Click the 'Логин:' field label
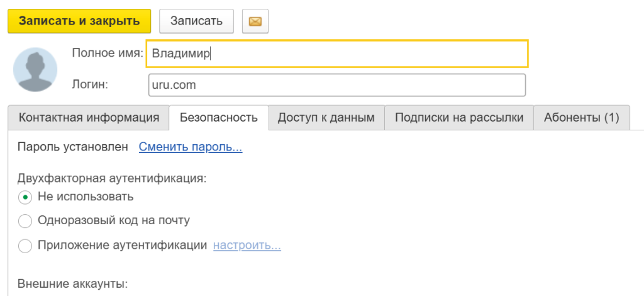Image resolution: width=644 pixels, height=296 pixels. (90, 84)
